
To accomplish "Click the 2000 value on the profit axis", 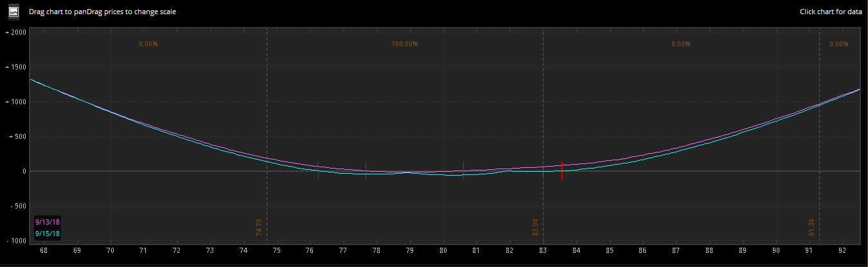I will tap(15, 32).
